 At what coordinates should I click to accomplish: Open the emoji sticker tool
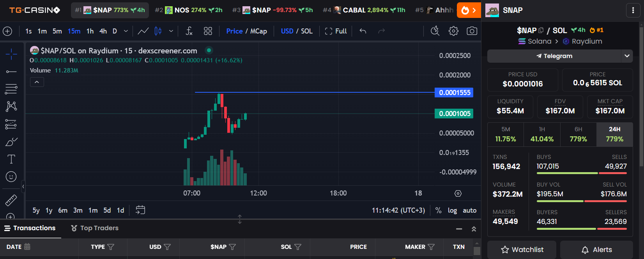click(11, 177)
